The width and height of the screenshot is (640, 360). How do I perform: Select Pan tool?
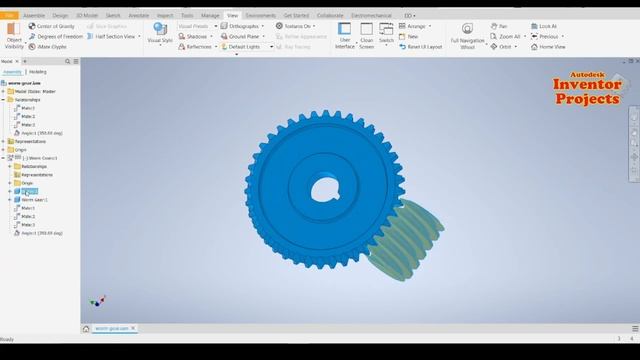pos(499,26)
